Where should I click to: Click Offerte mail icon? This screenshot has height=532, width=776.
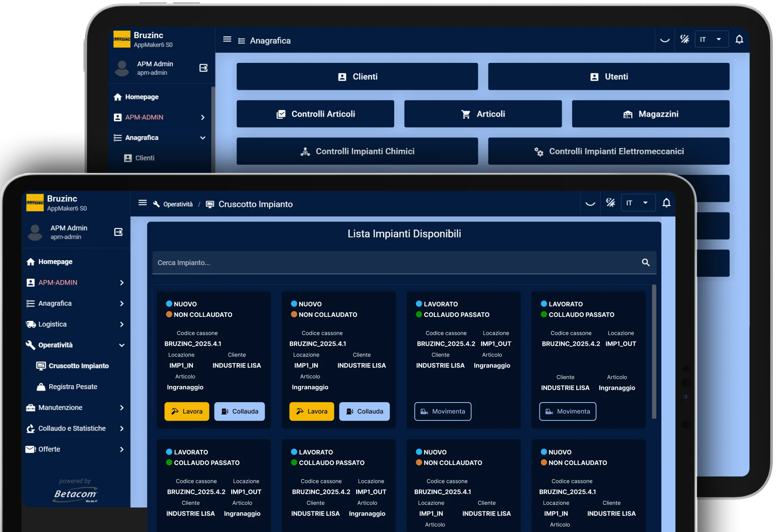(x=31, y=449)
